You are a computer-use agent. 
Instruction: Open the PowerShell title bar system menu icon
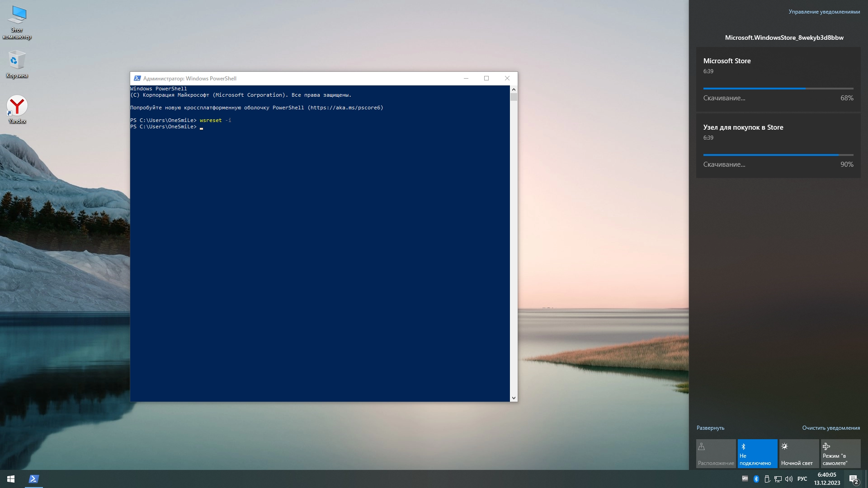137,78
